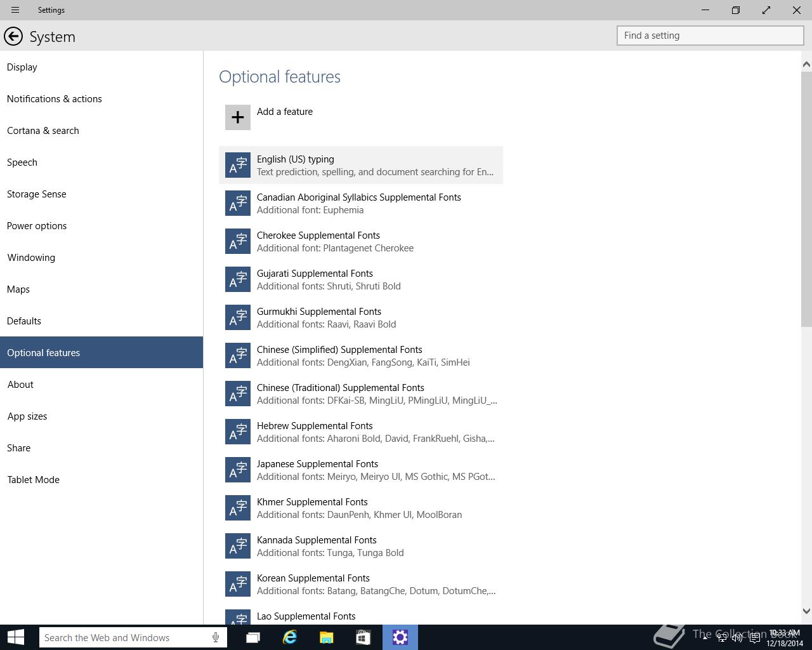Select Canadian Aboriginal Syllabics Supplemental Fonts entry
This screenshot has width=812, height=650.
(x=361, y=203)
